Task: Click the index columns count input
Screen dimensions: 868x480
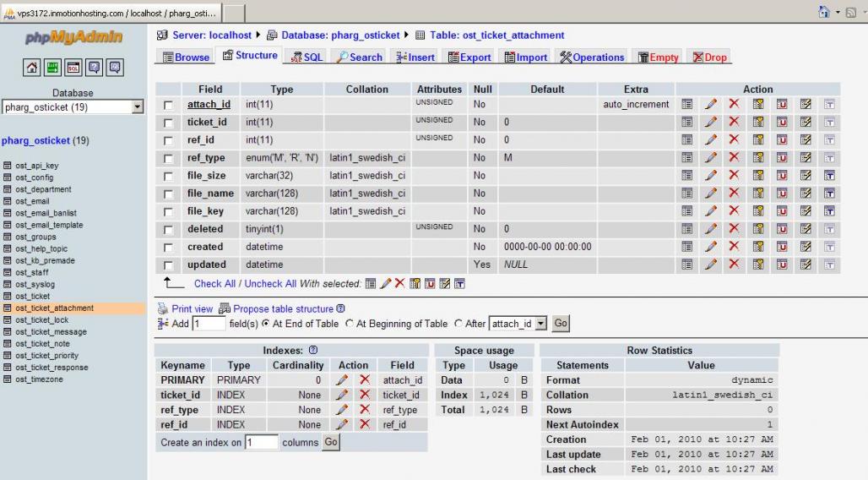Action: coord(261,442)
